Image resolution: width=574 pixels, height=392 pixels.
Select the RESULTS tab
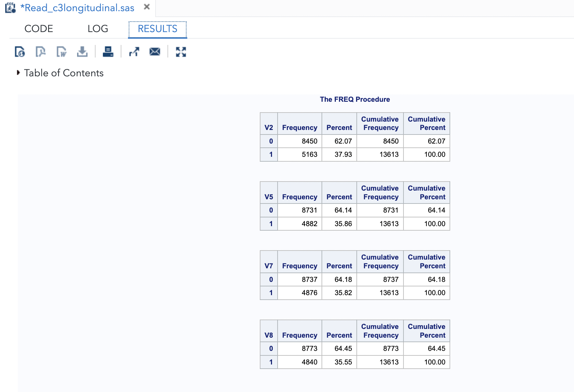pyautogui.click(x=158, y=29)
